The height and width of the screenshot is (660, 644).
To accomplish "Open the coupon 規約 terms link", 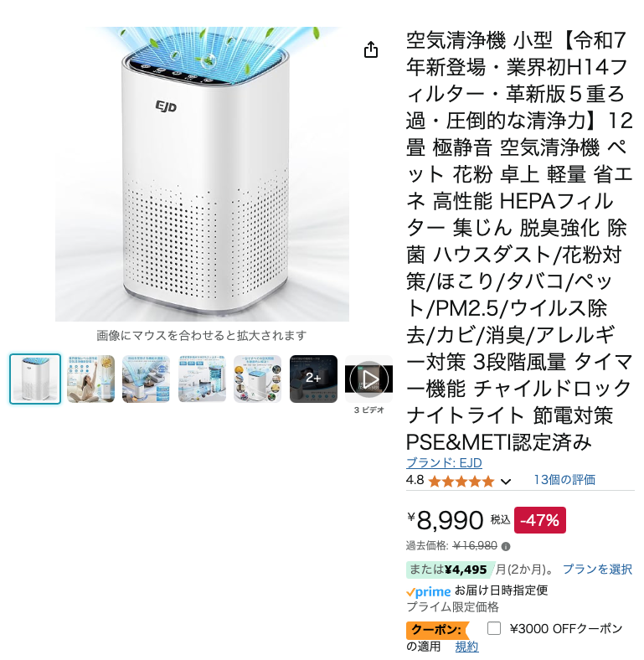I will [x=466, y=647].
